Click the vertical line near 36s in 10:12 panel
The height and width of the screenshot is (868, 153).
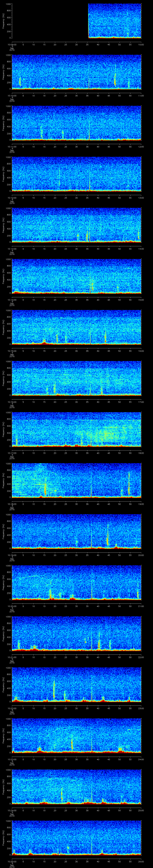tap(90, 182)
